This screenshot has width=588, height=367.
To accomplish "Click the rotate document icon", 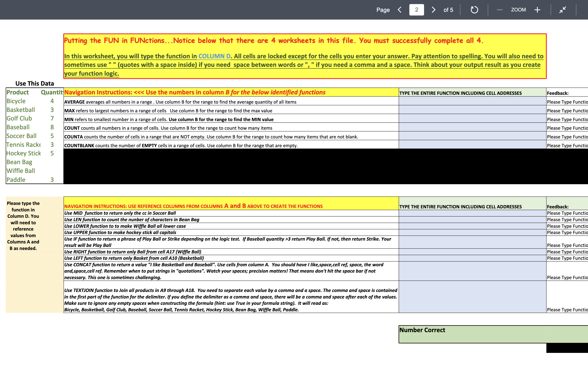I will click(x=474, y=10).
